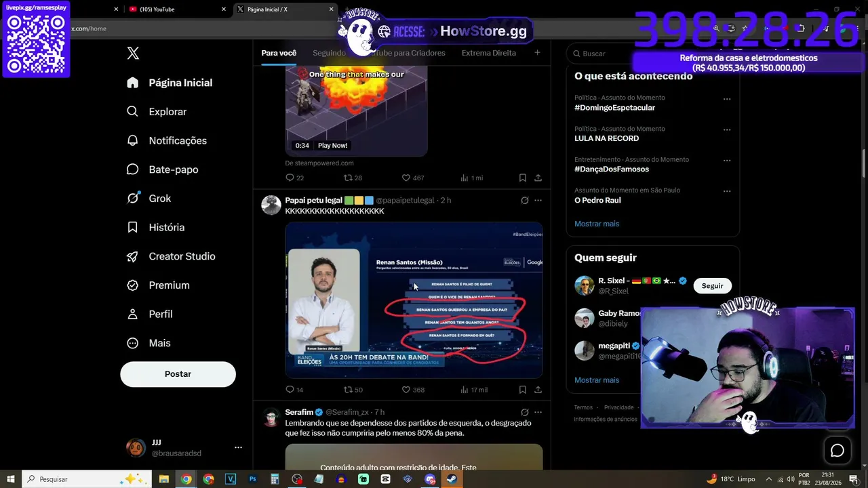The width and height of the screenshot is (868, 488).
Task: Click the Postar button
Action: coord(178,374)
